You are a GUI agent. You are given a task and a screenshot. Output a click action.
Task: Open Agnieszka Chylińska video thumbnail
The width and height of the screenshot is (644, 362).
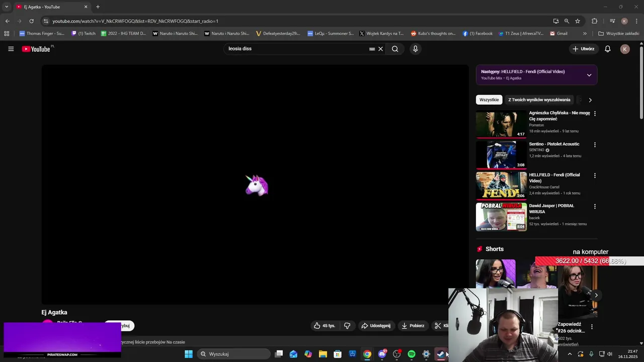pyautogui.click(x=501, y=124)
